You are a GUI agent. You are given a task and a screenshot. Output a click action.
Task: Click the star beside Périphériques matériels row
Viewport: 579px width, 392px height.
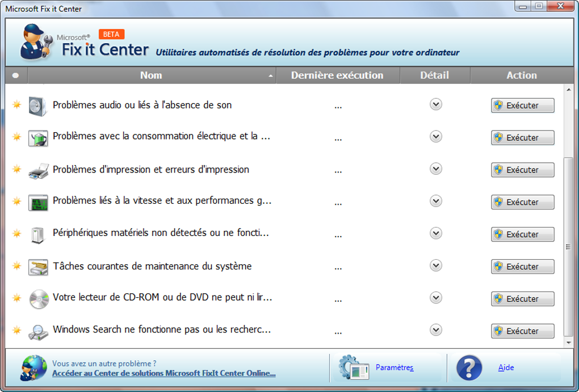coord(16,233)
